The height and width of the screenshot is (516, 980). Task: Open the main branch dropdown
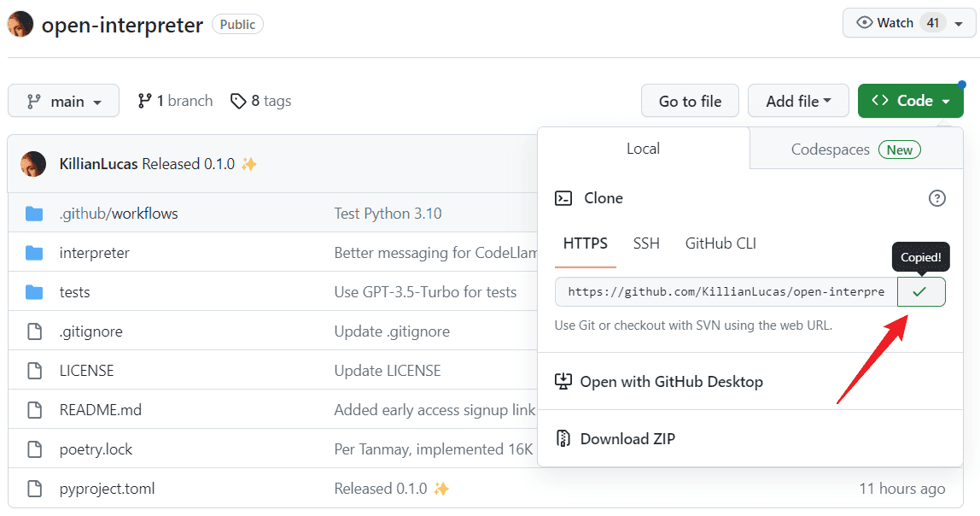[63, 101]
